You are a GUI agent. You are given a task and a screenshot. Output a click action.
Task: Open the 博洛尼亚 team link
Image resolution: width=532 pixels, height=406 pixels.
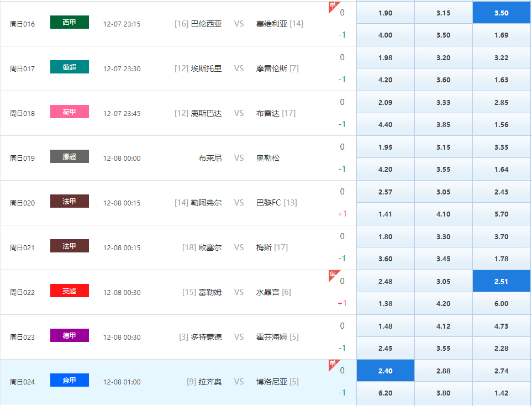point(272,382)
